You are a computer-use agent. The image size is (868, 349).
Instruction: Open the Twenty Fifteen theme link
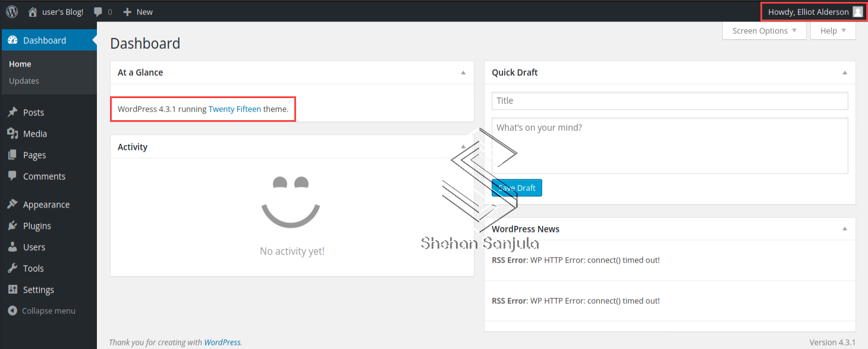(235, 109)
